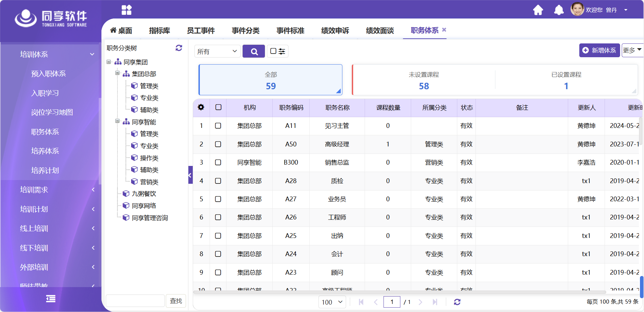Image resolution: width=644 pixels, height=312 pixels.
Task: Go to home via house icon
Action: tap(538, 10)
